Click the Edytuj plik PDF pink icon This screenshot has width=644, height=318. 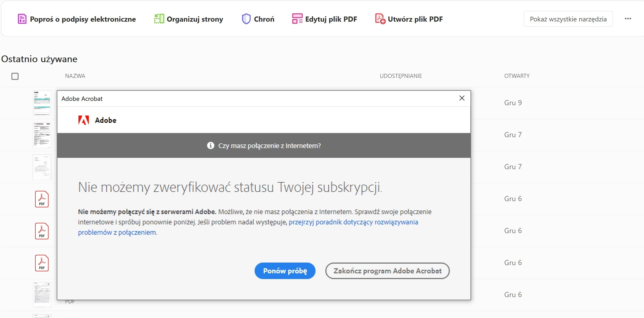pos(297,19)
